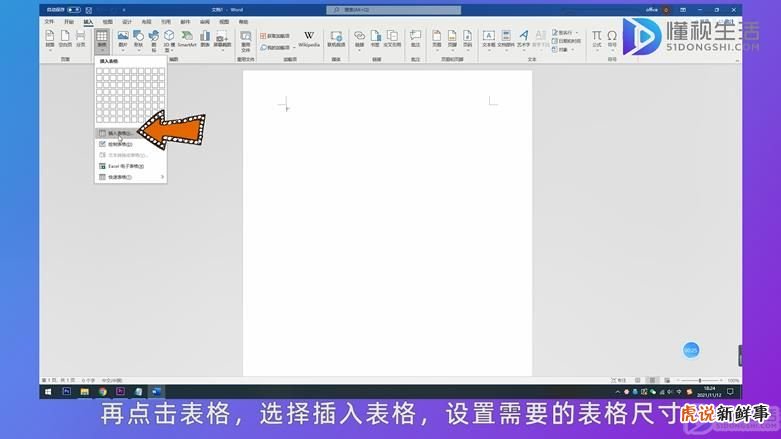781x439 pixels.
Task: Open the Text Box (文本框) dropdown
Action: (x=489, y=40)
